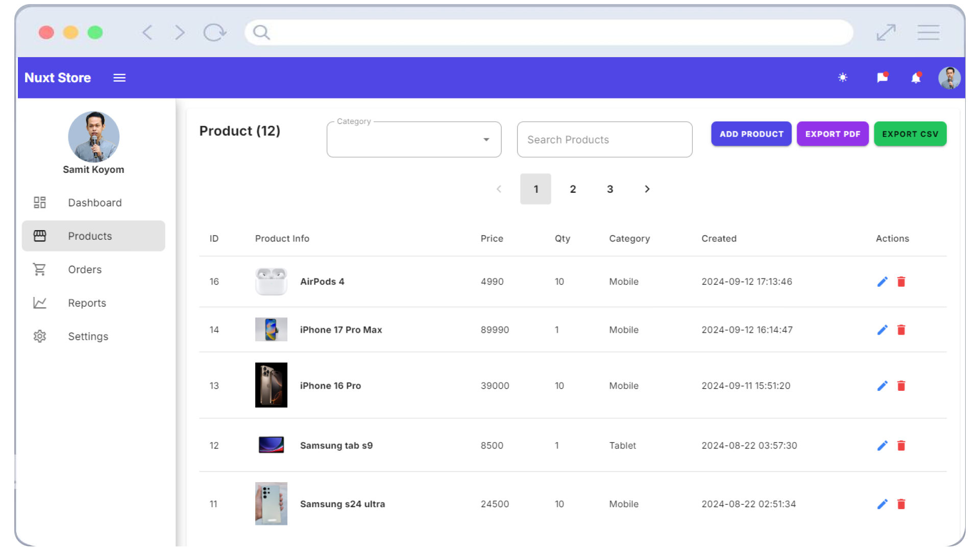
Task: Edit the Samsung tab s9 product
Action: point(883,446)
